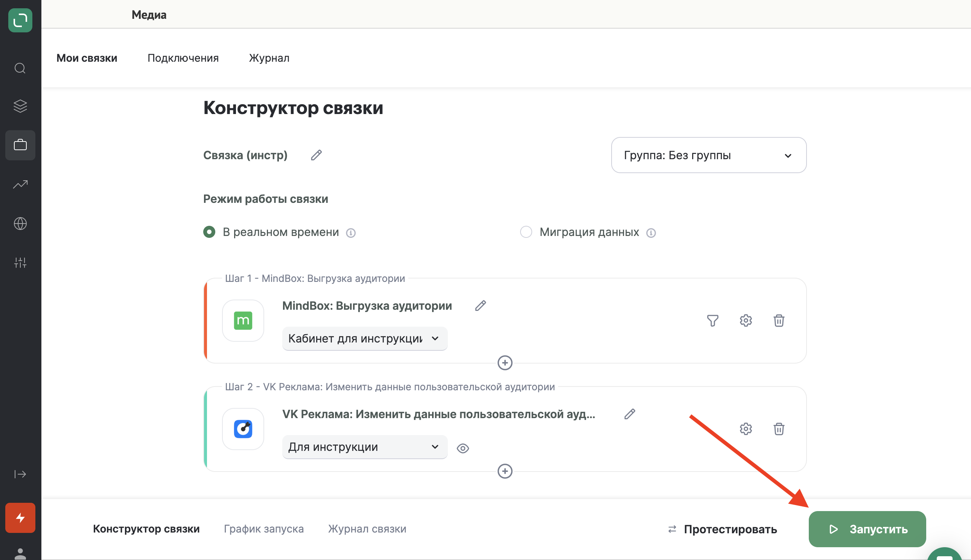Open settings gear of MindBox step
This screenshot has width=971, height=560.
coord(746,320)
